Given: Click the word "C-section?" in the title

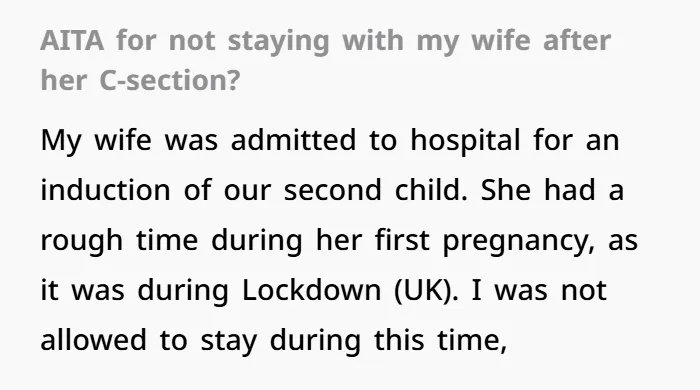Looking at the screenshot, I should click(170, 80).
